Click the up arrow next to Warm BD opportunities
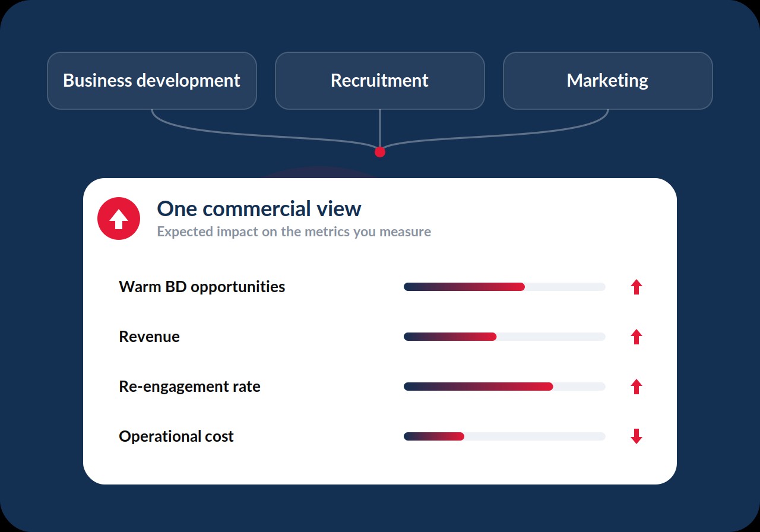760x532 pixels. tap(636, 287)
